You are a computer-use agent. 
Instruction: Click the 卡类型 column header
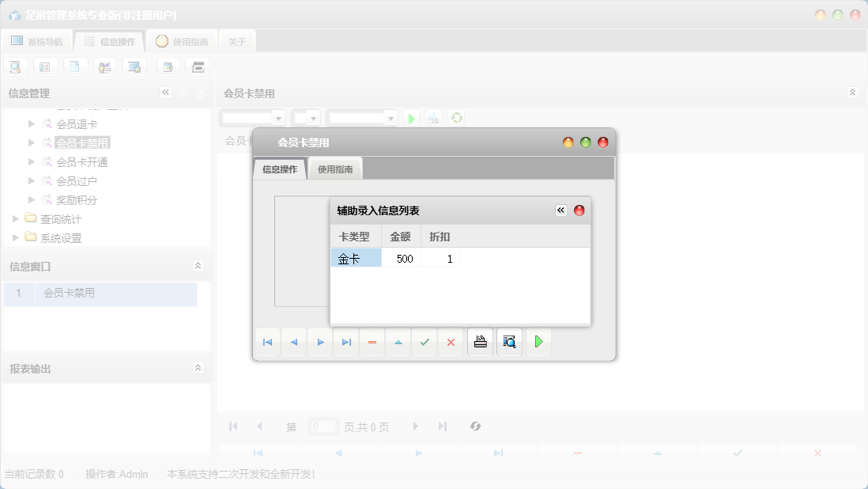[x=356, y=237]
